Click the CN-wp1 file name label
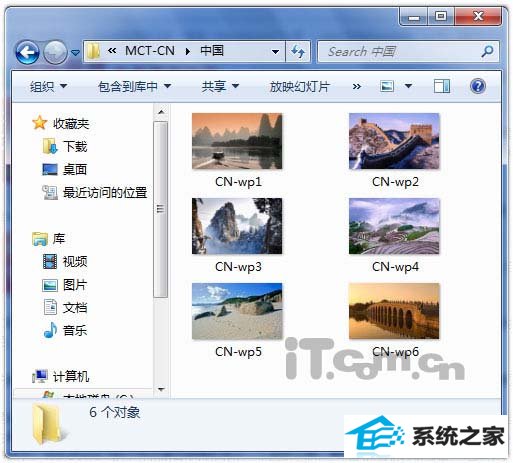Image resolution: width=513 pixels, height=463 pixels. pos(238,182)
